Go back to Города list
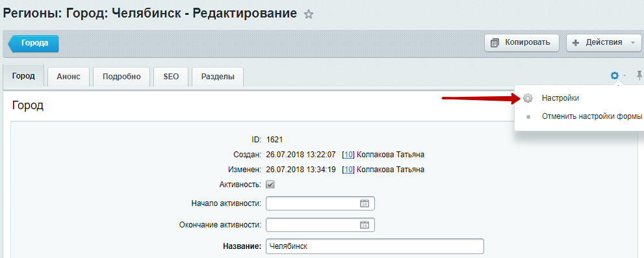Image resolution: width=644 pixels, height=258 pixels. pyautogui.click(x=33, y=43)
